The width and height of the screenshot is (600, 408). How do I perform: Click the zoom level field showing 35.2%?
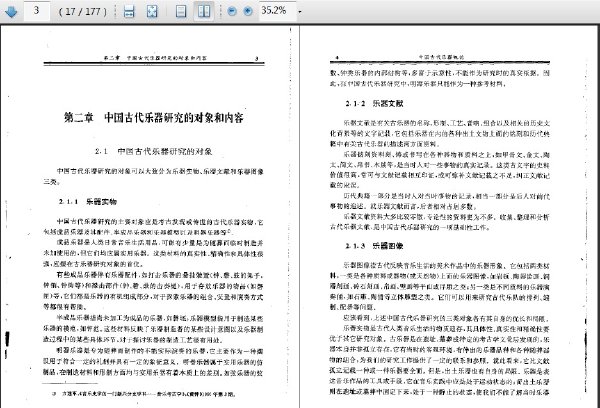[276, 11]
